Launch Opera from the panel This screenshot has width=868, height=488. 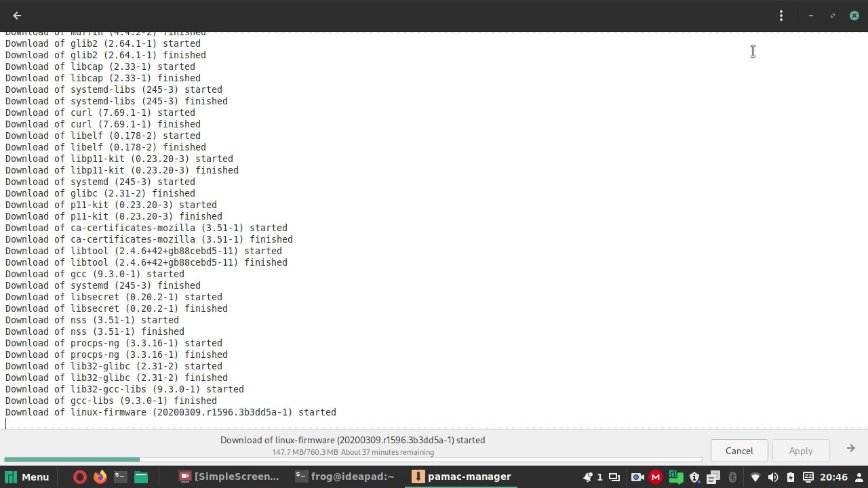click(x=80, y=476)
